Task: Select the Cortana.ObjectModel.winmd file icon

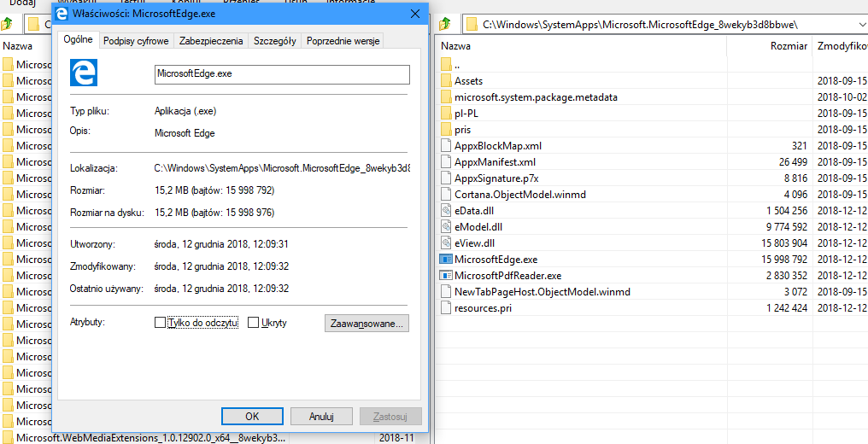Action: pos(446,194)
